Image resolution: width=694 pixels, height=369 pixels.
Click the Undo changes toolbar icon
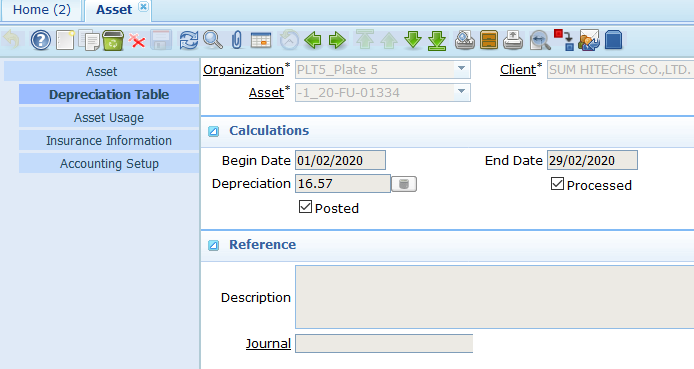(x=12, y=40)
